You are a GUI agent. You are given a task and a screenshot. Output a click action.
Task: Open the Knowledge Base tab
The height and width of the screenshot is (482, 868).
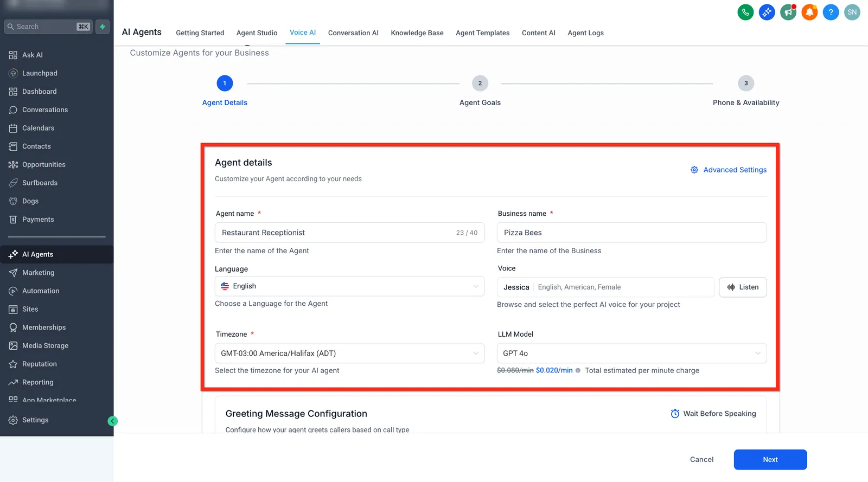(x=417, y=33)
